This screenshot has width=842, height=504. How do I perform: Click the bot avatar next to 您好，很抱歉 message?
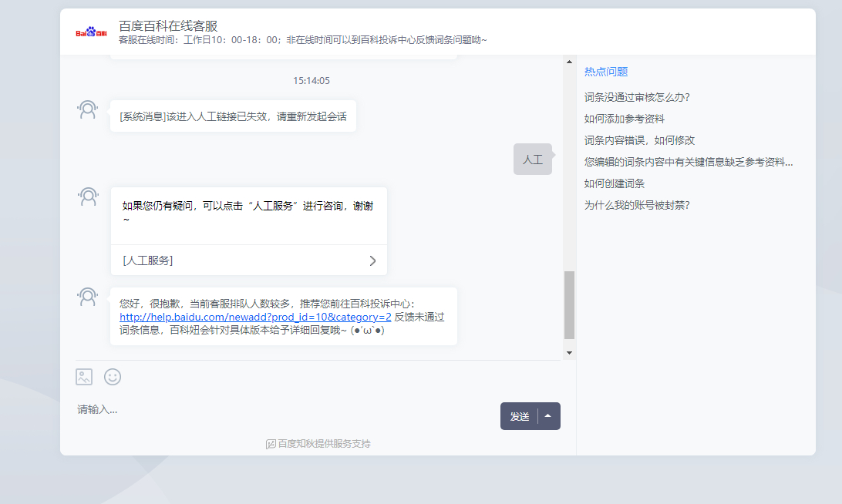(88, 296)
